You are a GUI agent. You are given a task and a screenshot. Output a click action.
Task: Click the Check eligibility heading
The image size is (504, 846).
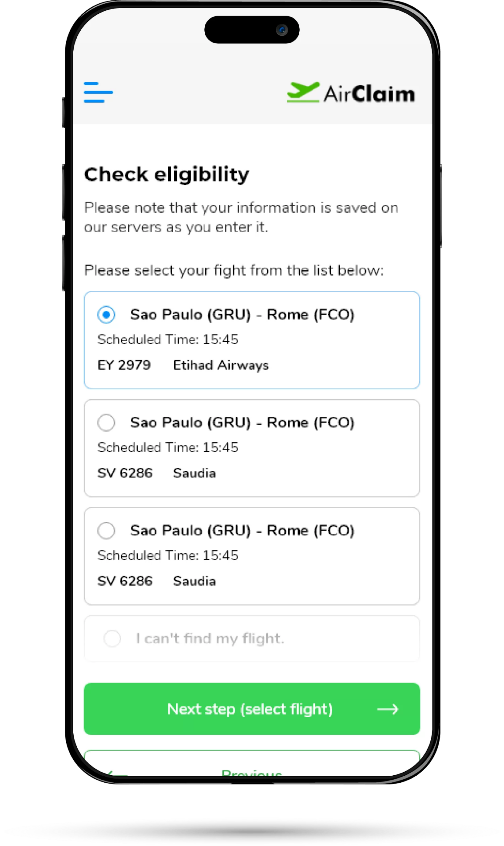[166, 174]
